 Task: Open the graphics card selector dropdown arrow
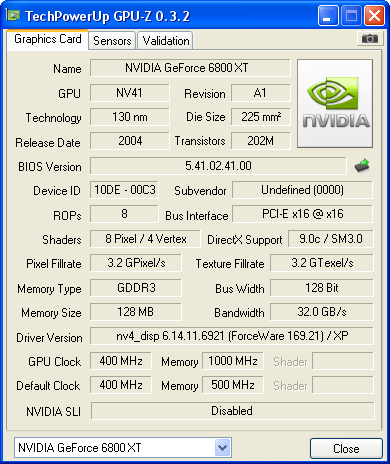point(222,448)
